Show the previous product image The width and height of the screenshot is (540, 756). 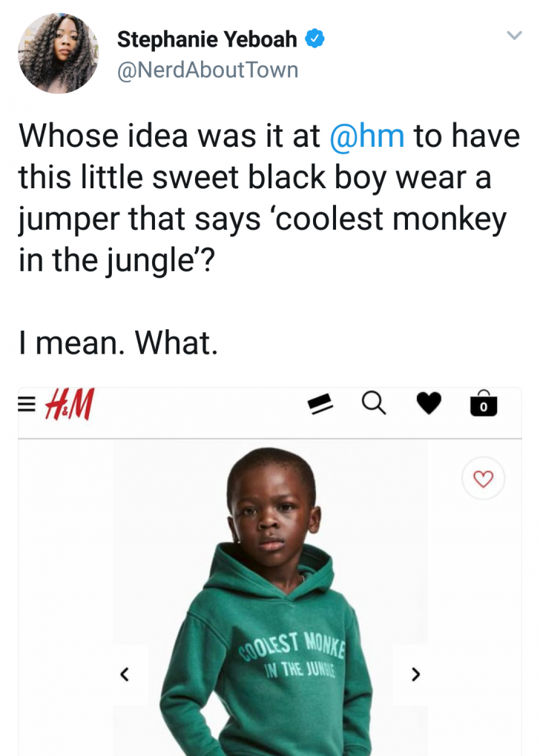tap(125, 674)
